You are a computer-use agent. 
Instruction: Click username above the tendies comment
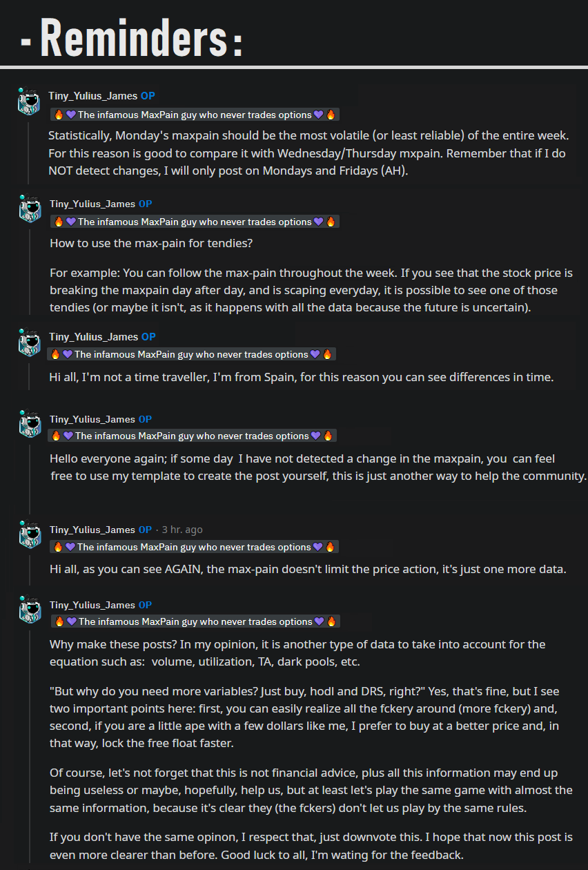pyautogui.click(x=92, y=204)
